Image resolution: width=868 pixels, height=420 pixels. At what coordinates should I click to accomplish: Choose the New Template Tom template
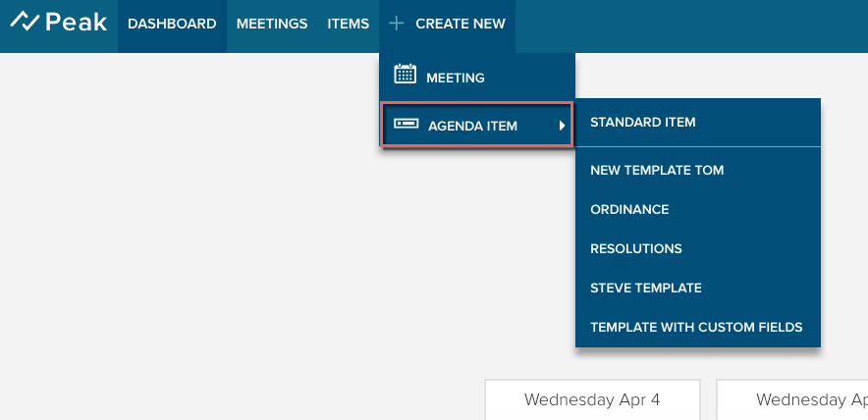[657, 170]
